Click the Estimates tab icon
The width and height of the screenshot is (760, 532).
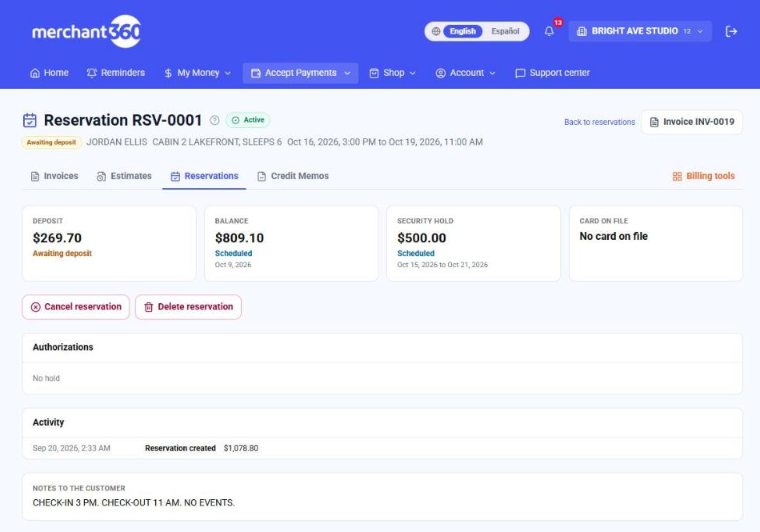coord(101,176)
